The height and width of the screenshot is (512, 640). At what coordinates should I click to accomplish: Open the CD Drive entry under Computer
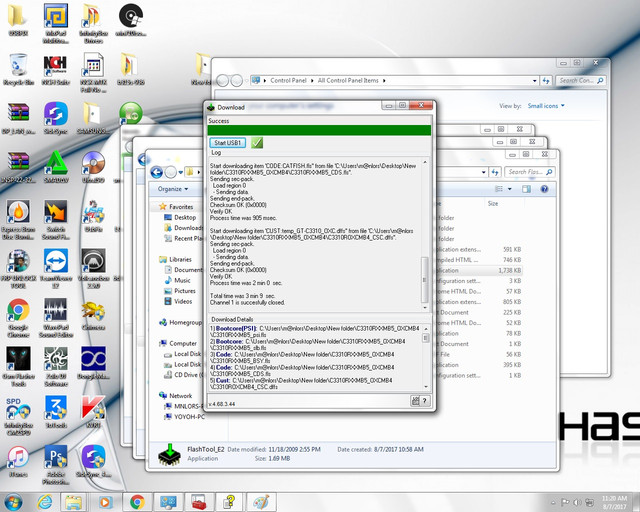pos(183,375)
